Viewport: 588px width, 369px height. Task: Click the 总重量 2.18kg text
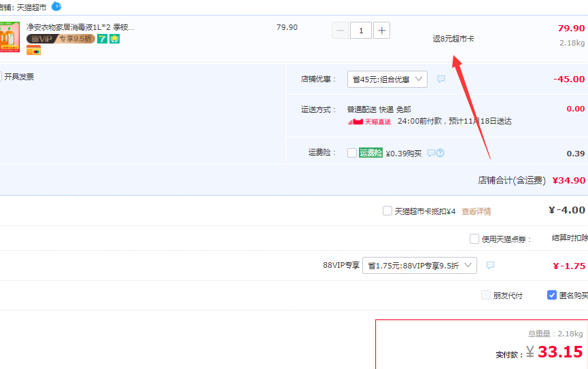click(555, 334)
